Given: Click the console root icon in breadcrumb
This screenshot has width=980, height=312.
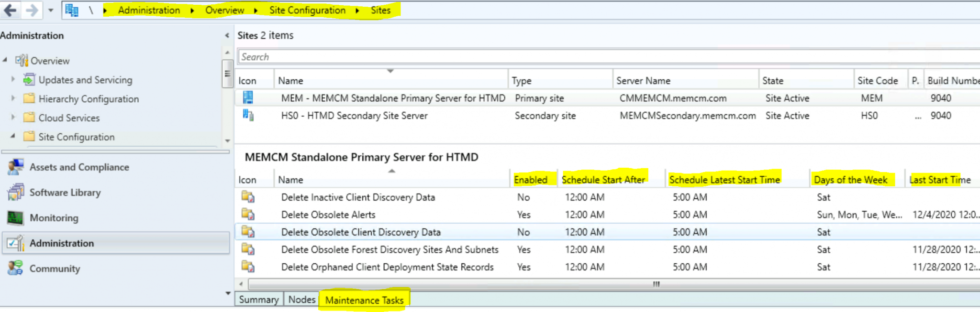Looking at the screenshot, I should pos(72,10).
